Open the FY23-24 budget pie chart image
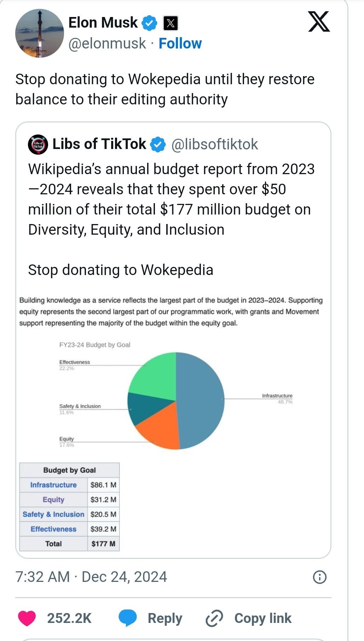The width and height of the screenshot is (364, 641). pyautogui.click(x=176, y=400)
